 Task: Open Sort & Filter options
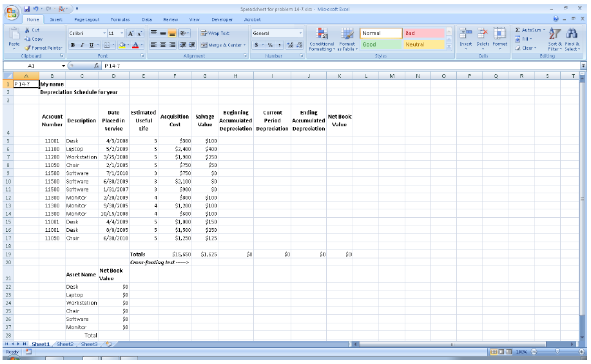click(554, 39)
